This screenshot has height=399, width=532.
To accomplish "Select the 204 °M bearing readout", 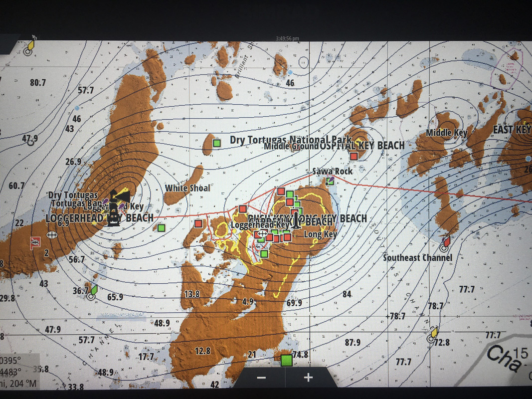I will click(24, 384).
